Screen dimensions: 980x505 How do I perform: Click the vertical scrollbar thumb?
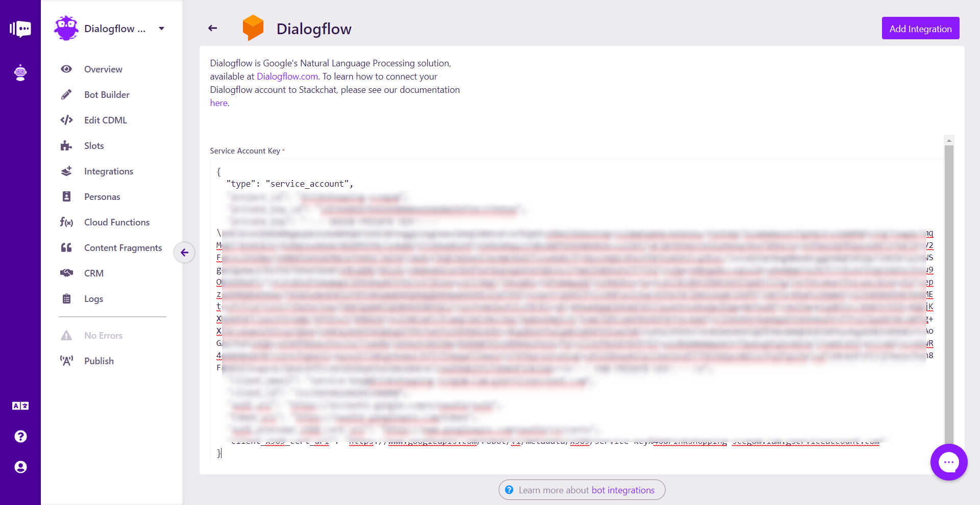click(x=949, y=296)
